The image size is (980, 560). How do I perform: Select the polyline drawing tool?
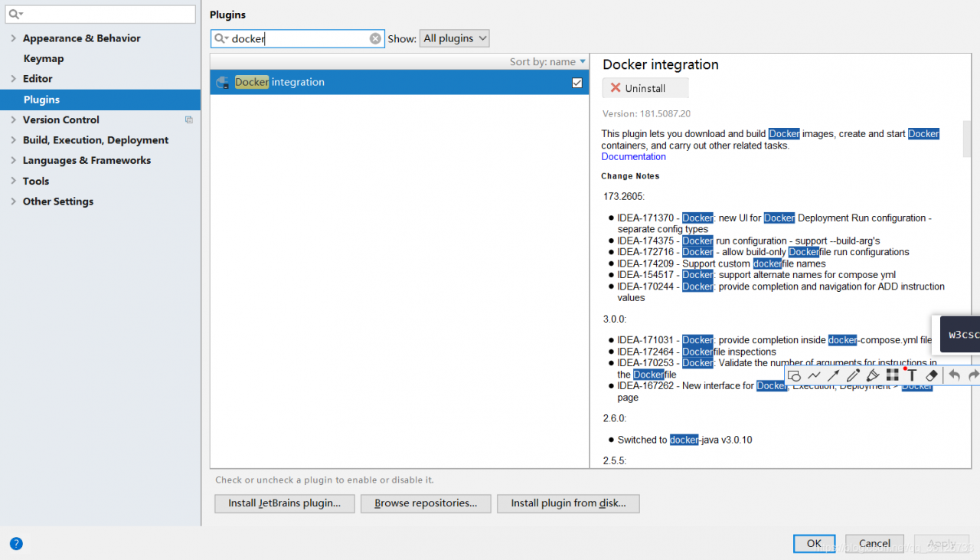pyautogui.click(x=814, y=375)
